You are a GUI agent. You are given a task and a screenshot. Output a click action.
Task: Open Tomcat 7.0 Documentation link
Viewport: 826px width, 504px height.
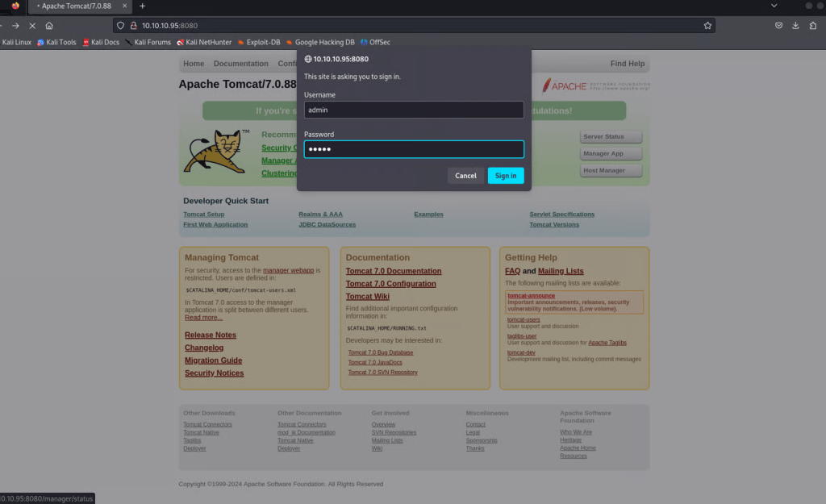[x=394, y=271]
